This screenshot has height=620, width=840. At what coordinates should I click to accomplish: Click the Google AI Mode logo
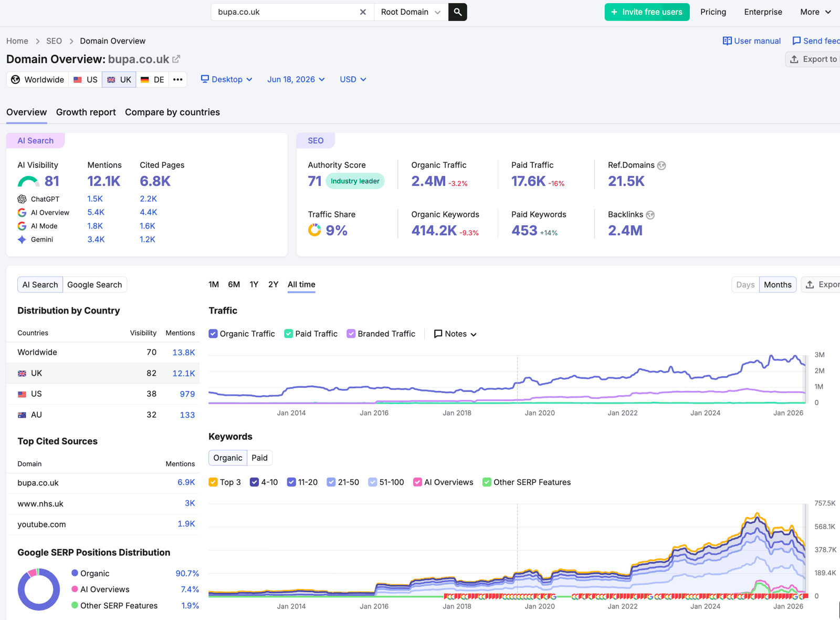(x=22, y=226)
